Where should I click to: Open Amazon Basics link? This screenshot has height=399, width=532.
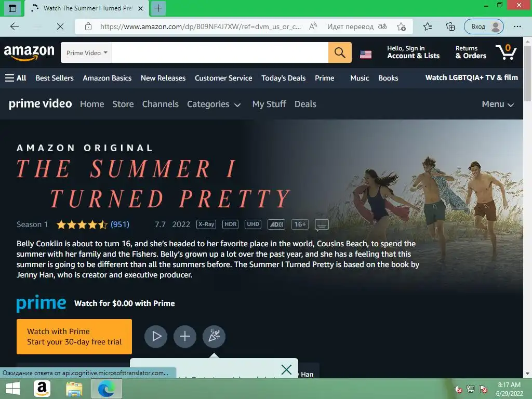pyautogui.click(x=107, y=78)
